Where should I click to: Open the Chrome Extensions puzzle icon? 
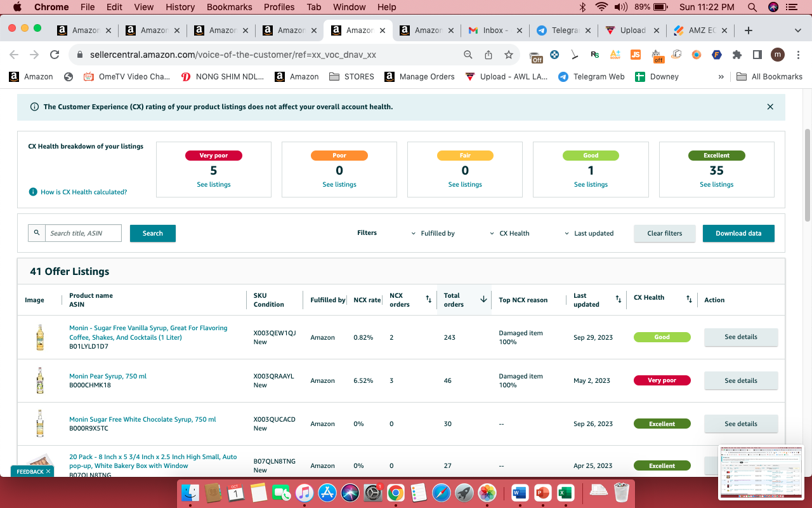737,55
